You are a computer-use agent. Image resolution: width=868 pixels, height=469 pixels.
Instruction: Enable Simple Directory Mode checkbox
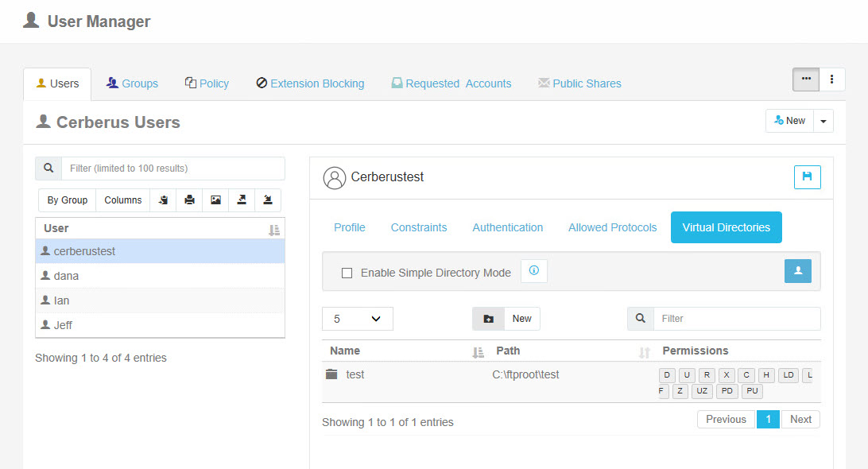point(347,273)
